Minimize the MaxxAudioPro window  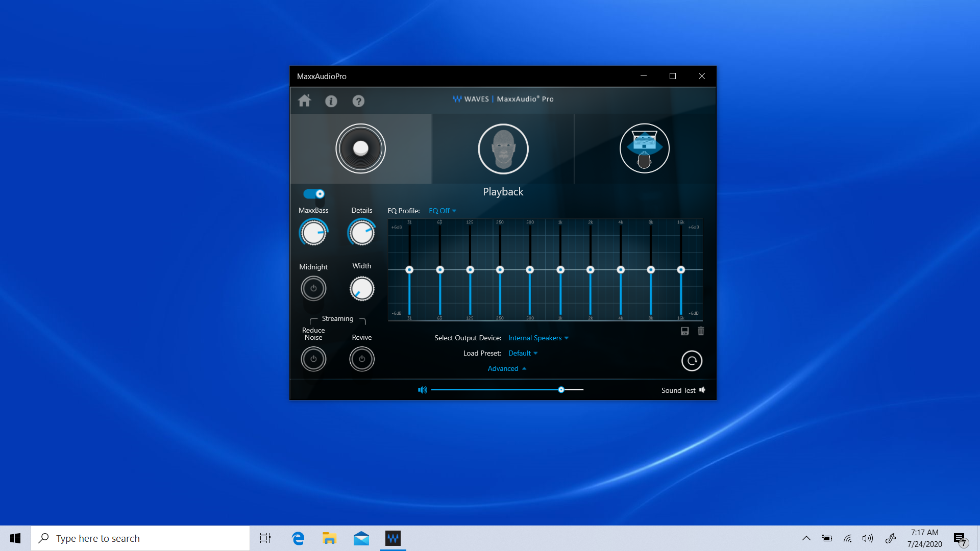tap(644, 76)
